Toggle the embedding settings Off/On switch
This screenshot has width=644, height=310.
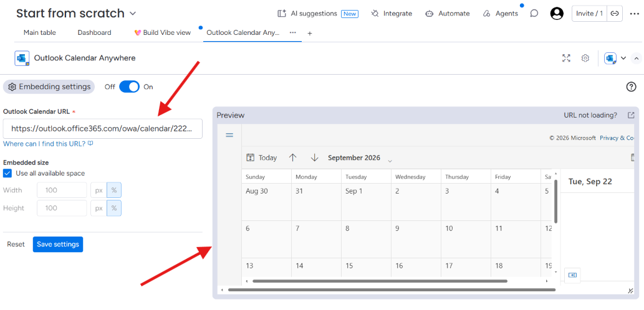coord(130,87)
